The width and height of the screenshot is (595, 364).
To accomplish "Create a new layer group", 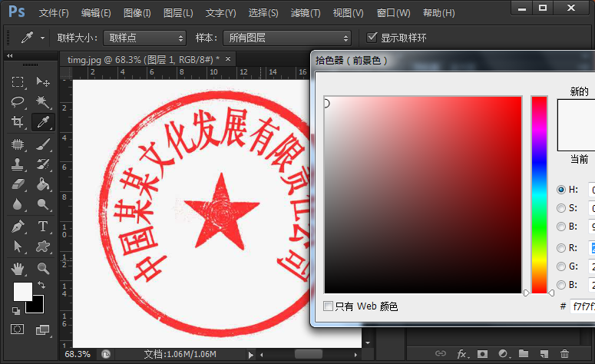I will (x=524, y=354).
